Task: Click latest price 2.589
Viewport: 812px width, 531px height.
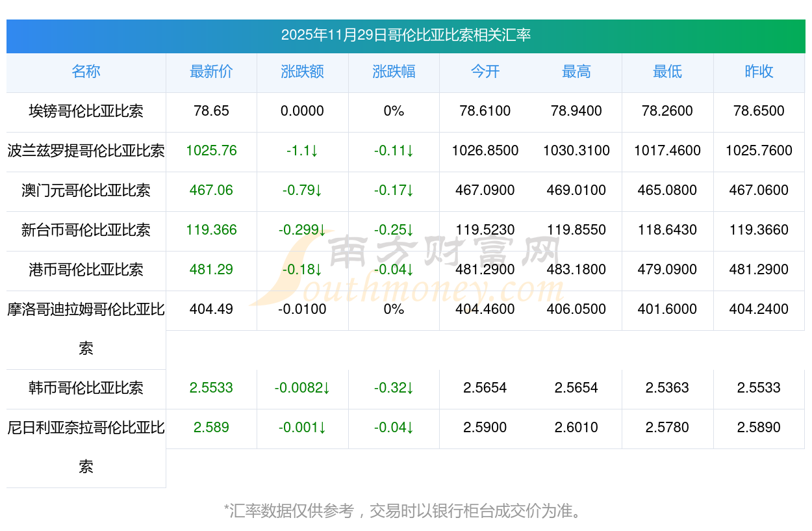Action: 211,428
